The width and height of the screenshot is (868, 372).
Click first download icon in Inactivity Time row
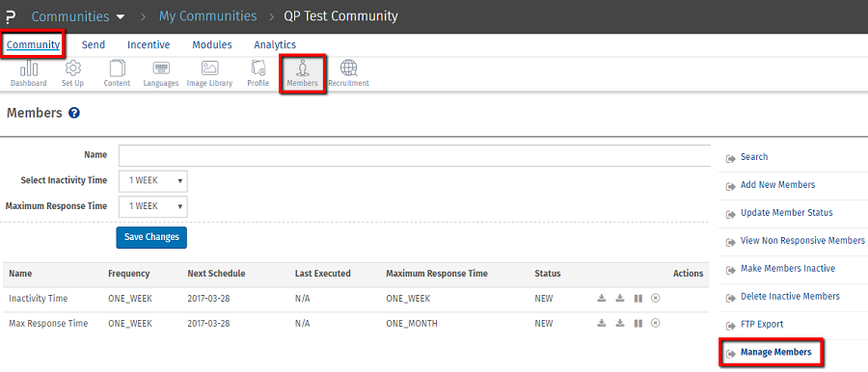(x=602, y=299)
